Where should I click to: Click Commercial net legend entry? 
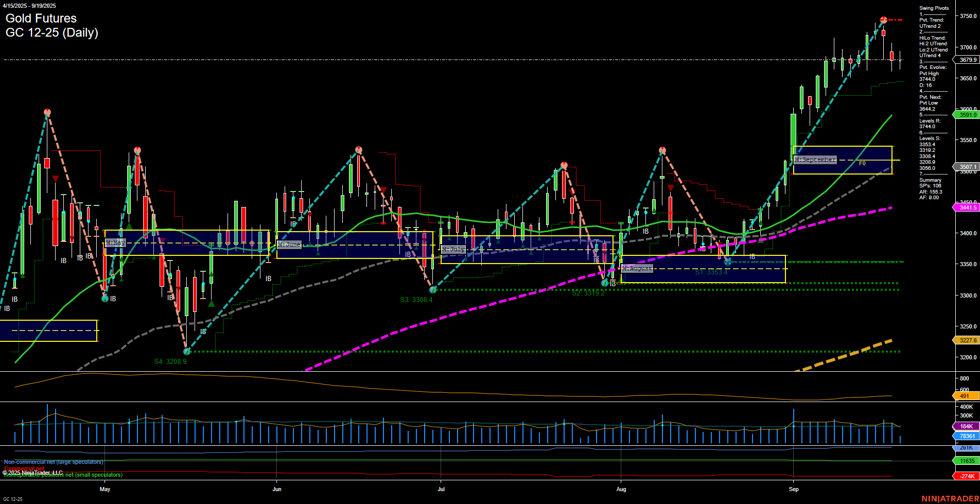(x=24, y=468)
